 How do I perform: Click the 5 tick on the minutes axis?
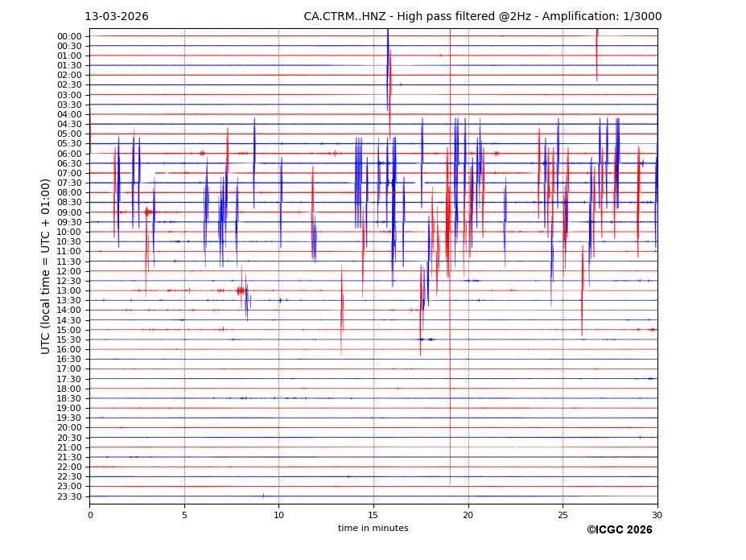[x=184, y=515]
